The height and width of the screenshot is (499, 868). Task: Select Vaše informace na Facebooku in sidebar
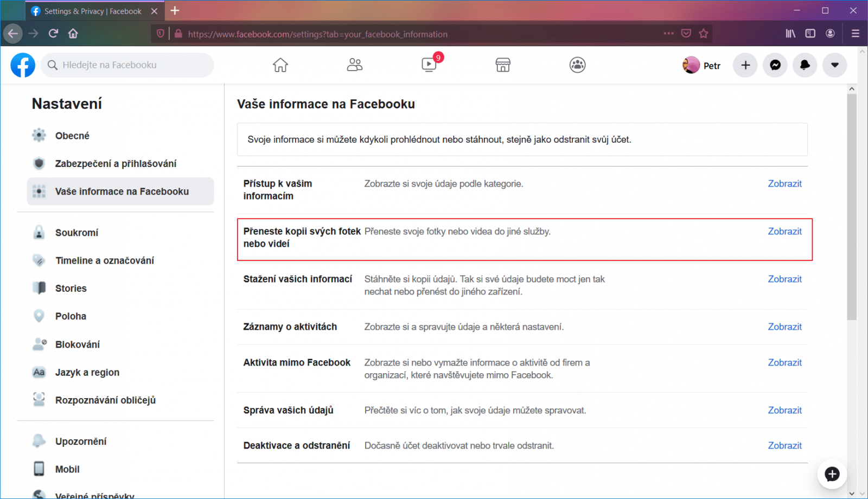pos(120,191)
